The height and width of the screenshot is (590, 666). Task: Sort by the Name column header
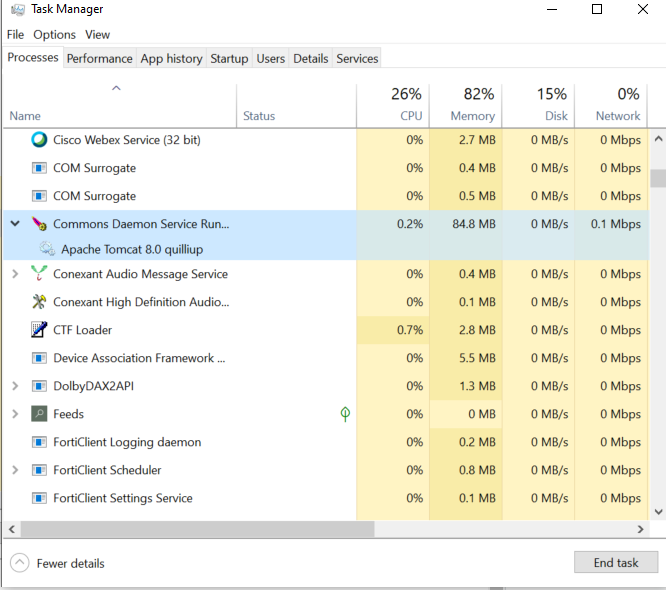coord(119,106)
